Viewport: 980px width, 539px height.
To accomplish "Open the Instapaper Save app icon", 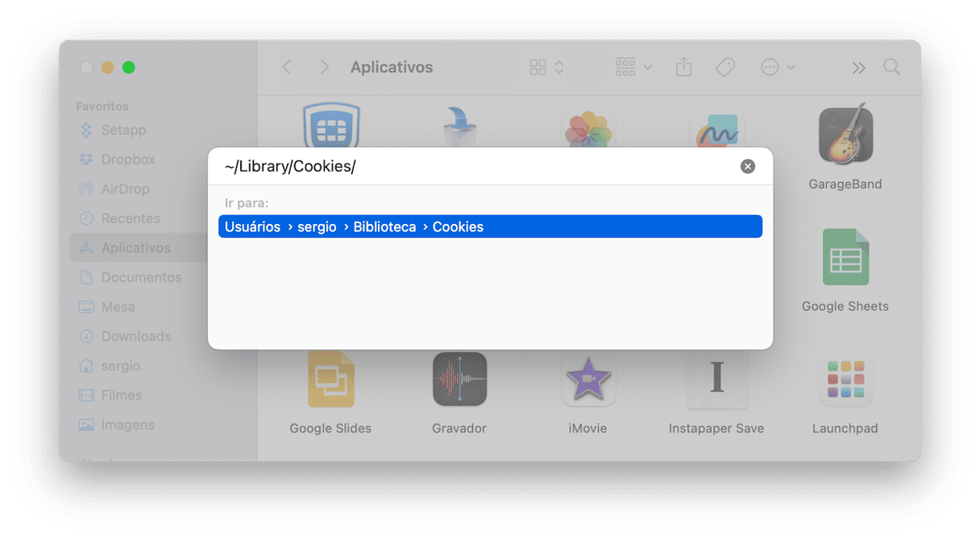I will point(716,379).
